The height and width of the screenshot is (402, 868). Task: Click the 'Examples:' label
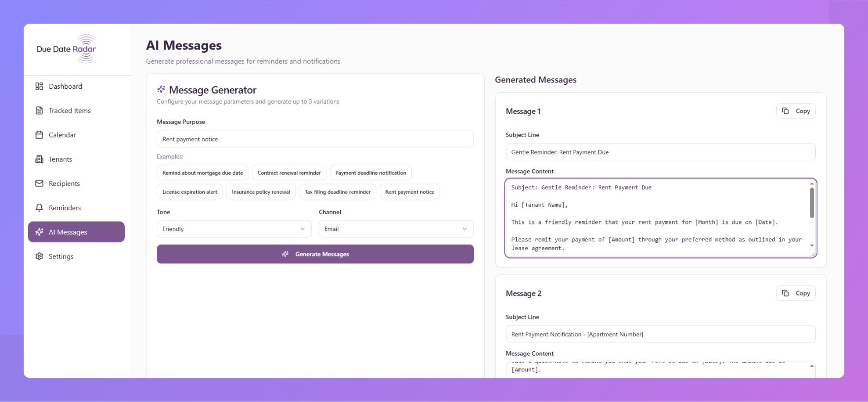pyautogui.click(x=170, y=156)
